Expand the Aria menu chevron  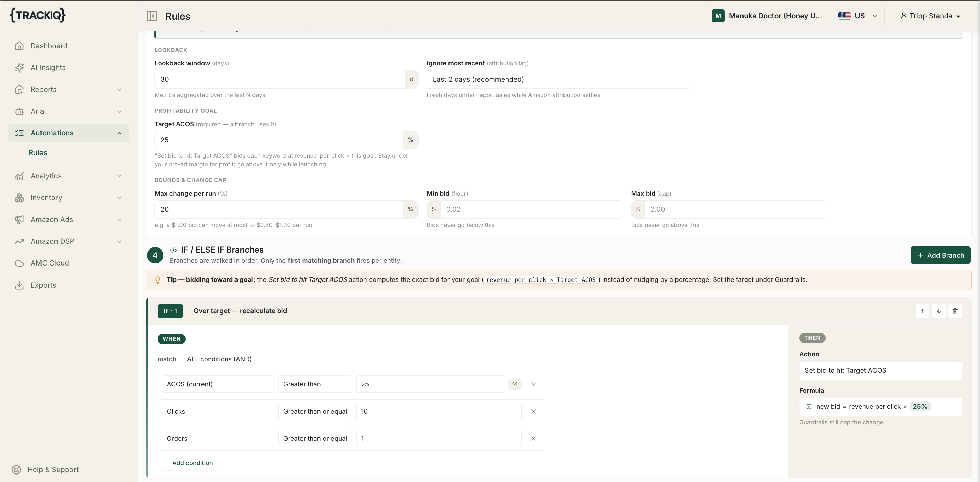119,111
